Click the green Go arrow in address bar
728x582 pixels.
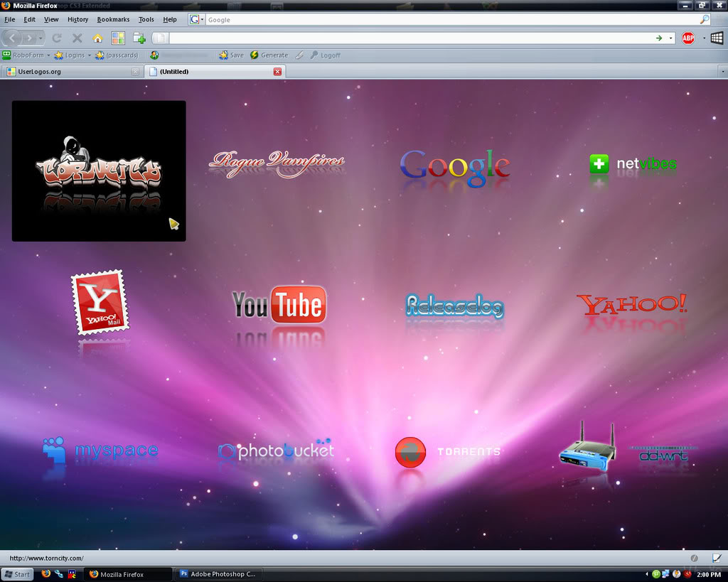pos(659,38)
